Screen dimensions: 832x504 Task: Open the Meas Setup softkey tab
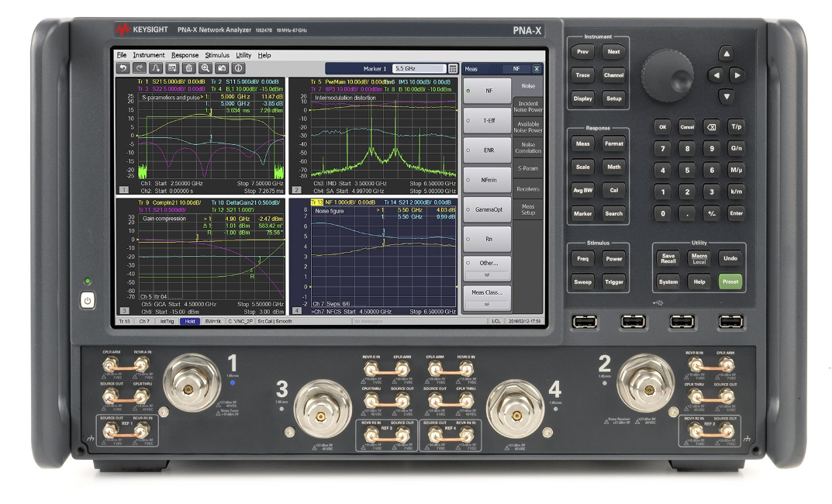click(528, 209)
